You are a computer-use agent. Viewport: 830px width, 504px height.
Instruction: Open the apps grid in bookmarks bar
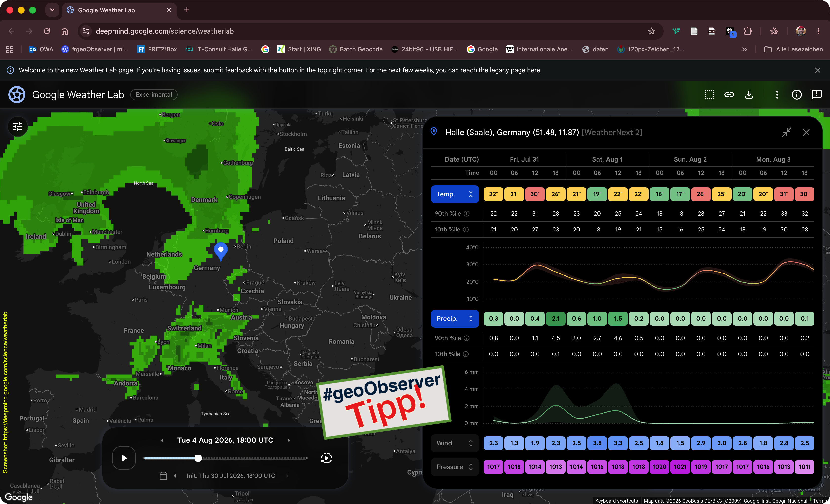pos(10,49)
